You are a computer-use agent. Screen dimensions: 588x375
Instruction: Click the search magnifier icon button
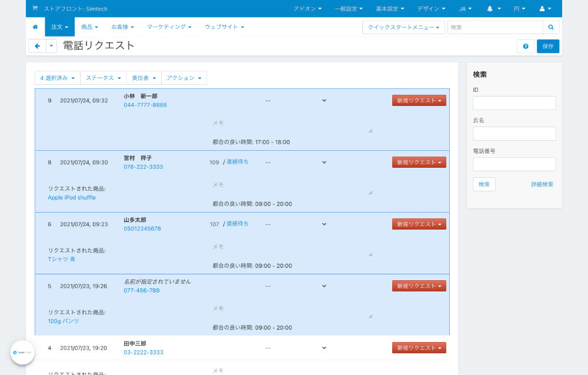pos(551,28)
